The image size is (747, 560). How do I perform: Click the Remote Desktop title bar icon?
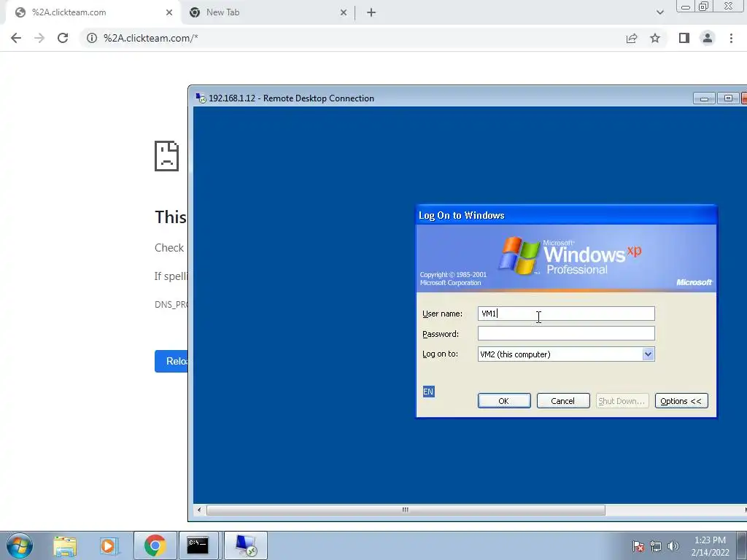pos(201,98)
